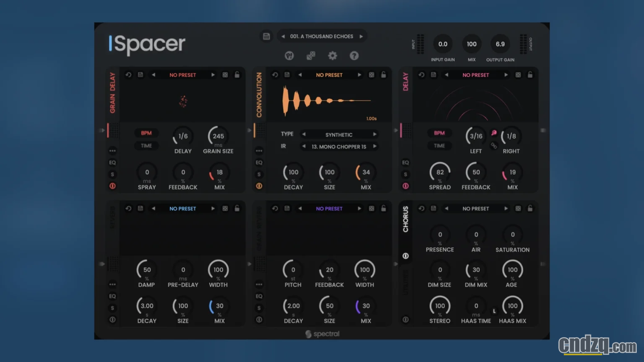The width and height of the screenshot is (644, 362).
Task: Randomize the Delay module
Action: [518, 75]
